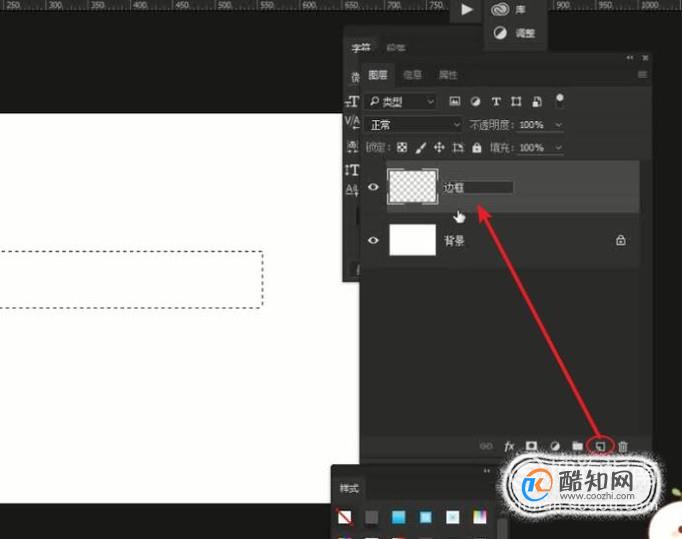Open the 正常 blend mode dropdown
682x539 pixels.
(414, 125)
